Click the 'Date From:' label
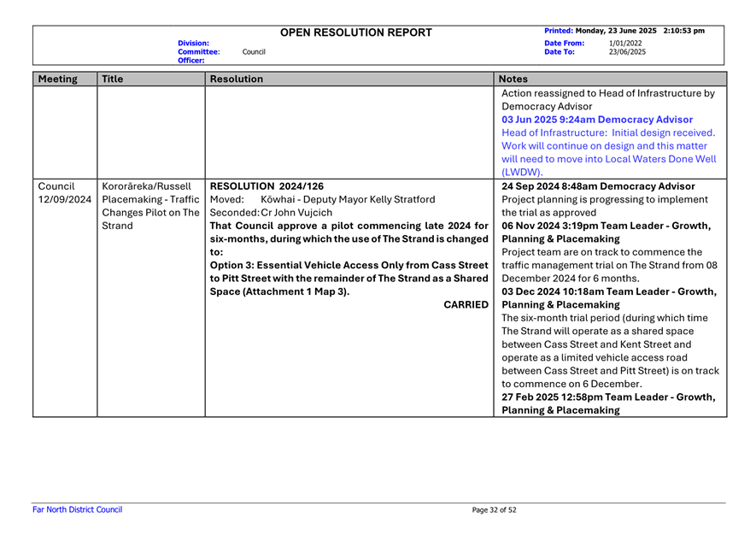The height and width of the screenshot is (535, 756). [x=564, y=43]
